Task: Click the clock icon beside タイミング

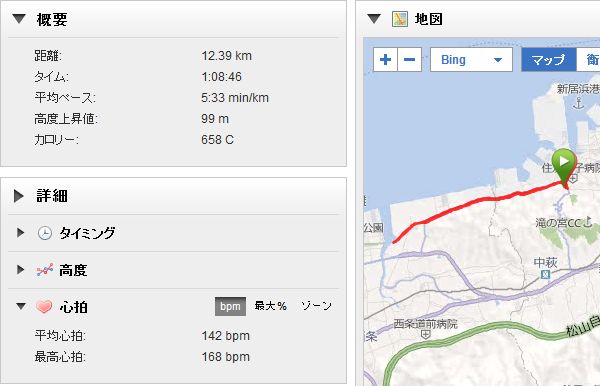Action: 45,233
